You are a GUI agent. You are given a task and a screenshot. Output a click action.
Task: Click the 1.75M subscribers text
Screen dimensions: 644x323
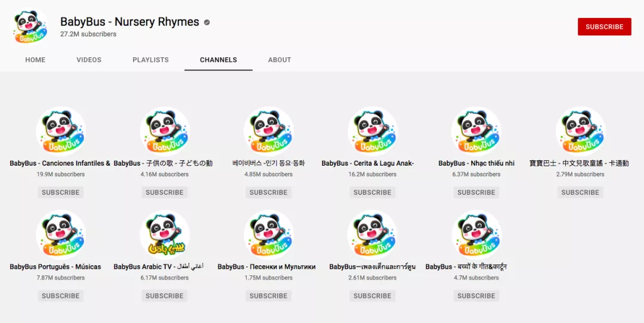click(x=268, y=278)
